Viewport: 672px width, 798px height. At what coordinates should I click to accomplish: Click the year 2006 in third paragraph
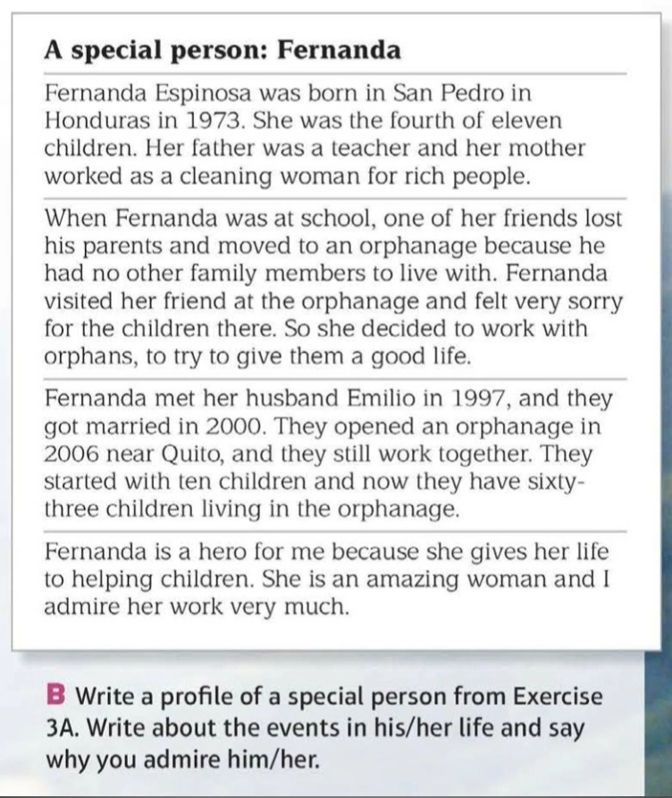coord(72,453)
